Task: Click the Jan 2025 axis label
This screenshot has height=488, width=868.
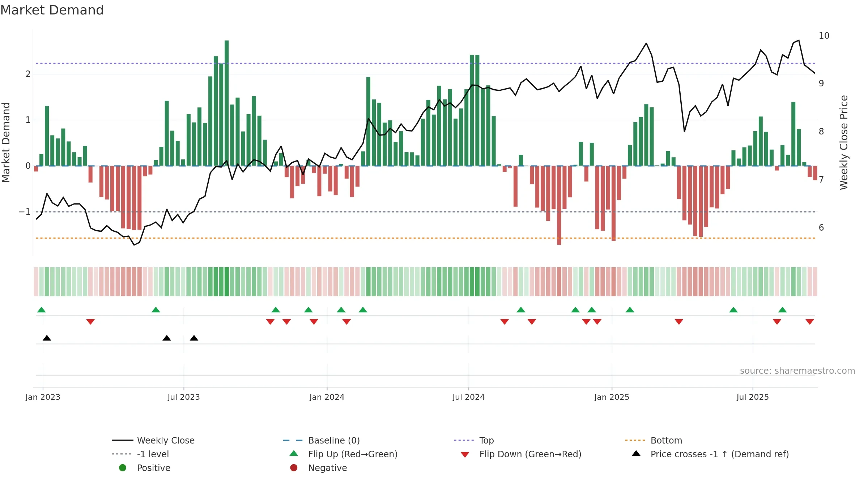Action: point(612,397)
